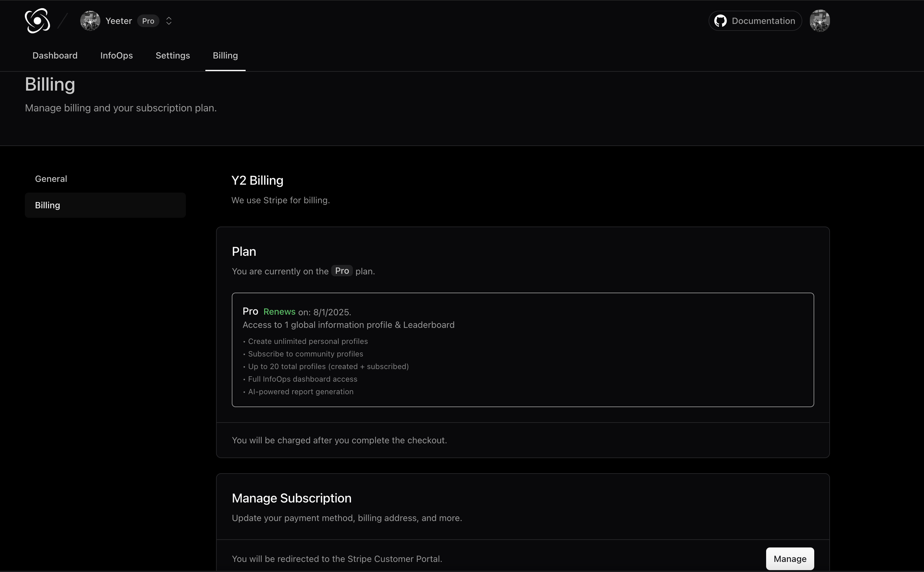Click the Y2 swirl logo icon
924x572 pixels.
click(37, 21)
